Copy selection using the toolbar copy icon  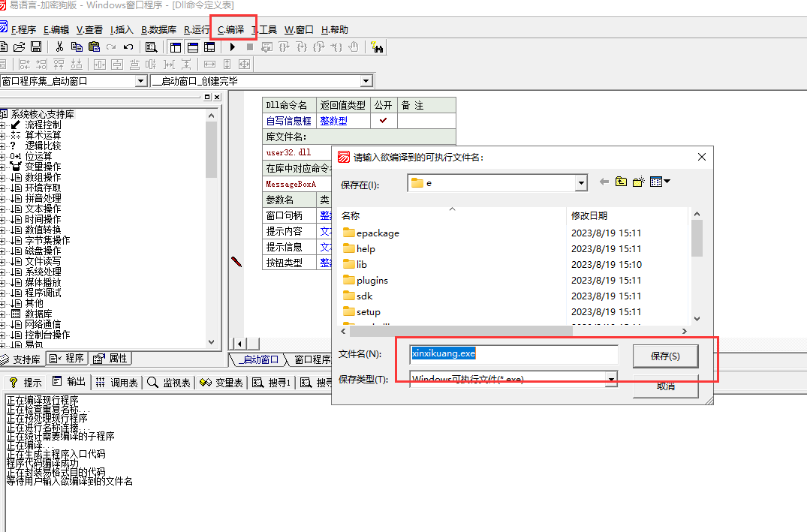coord(77,47)
